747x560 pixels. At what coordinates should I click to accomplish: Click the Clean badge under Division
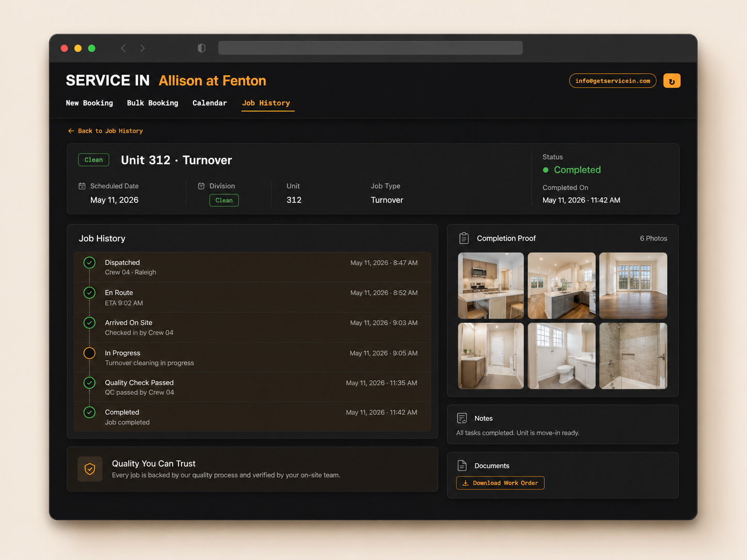[x=224, y=200]
